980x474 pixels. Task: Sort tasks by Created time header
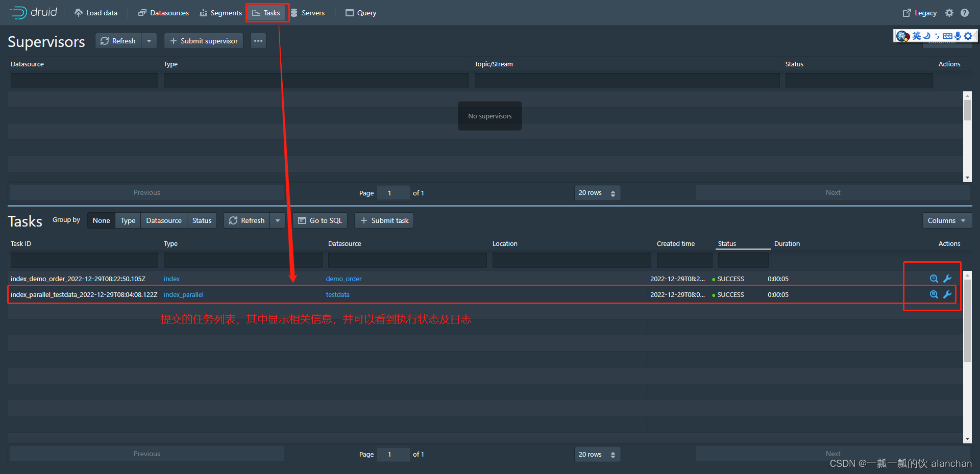pyautogui.click(x=676, y=243)
